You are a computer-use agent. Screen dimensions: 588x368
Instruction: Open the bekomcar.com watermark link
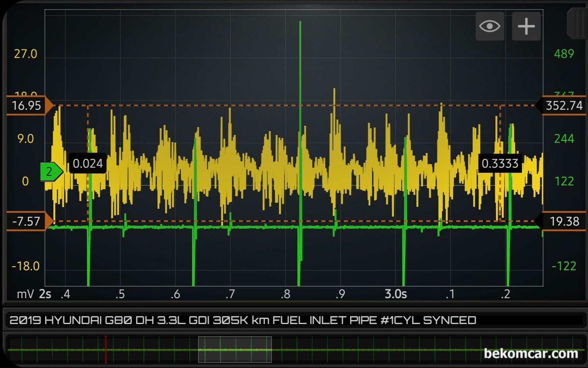tap(530, 353)
